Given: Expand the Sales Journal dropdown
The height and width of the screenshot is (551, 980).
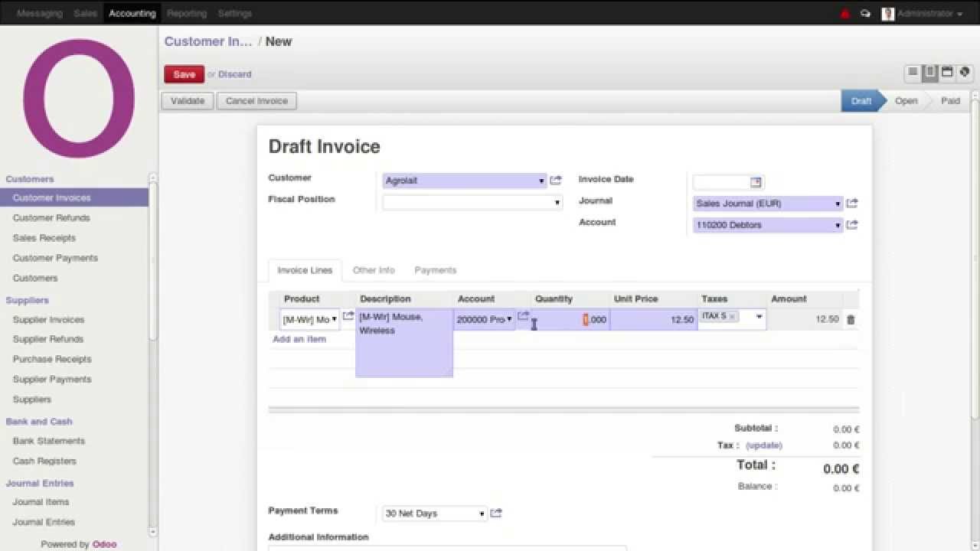Looking at the screenshot, I should (x=838, y=204).
